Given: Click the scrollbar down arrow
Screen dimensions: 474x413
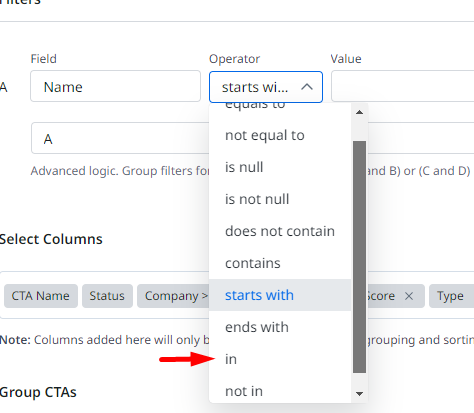Looking at the screenshot, I should point(359,394).
